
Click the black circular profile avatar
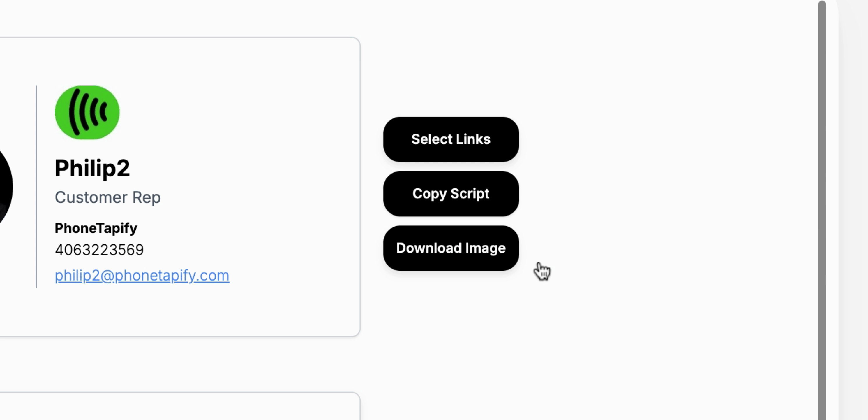(5, 187)
